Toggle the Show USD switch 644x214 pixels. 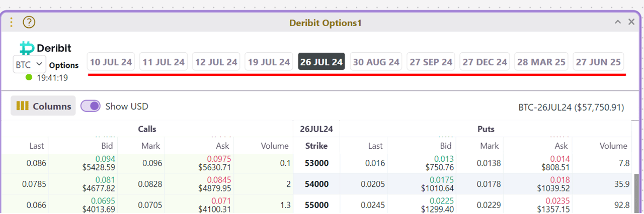[90, 106]
